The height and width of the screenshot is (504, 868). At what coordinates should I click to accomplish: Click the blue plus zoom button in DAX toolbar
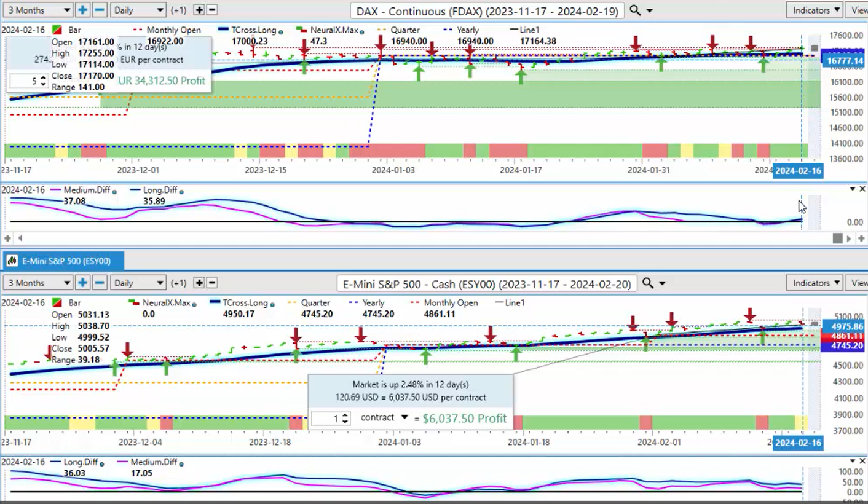pyautogui.click(x=83, y=10)
